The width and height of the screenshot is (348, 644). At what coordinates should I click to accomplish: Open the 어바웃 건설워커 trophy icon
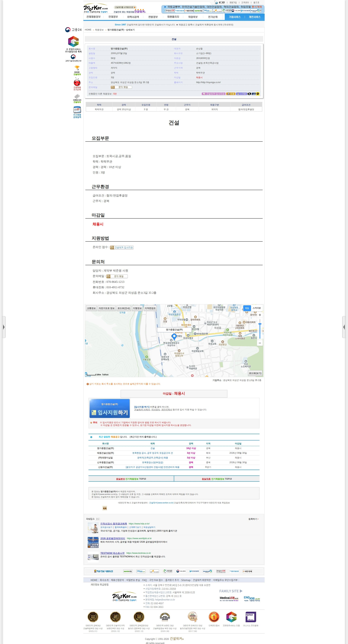click(77, 71)
